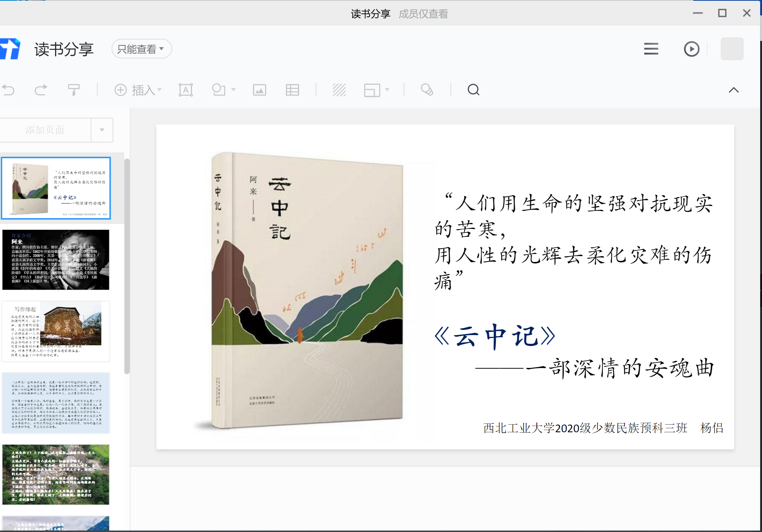Viewport: 762px width, 532px height.
Task: Open the search magnifier tool
Action: click(473, 90)
